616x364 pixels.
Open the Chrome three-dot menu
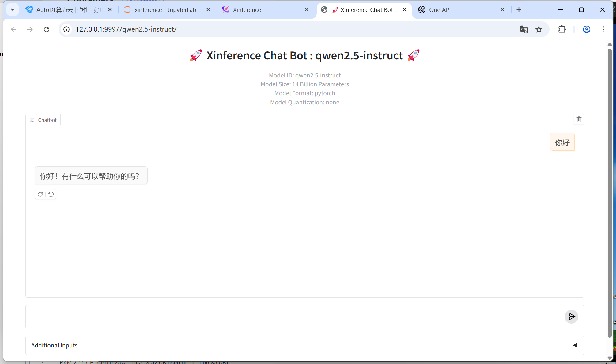(x=603, y=29)
